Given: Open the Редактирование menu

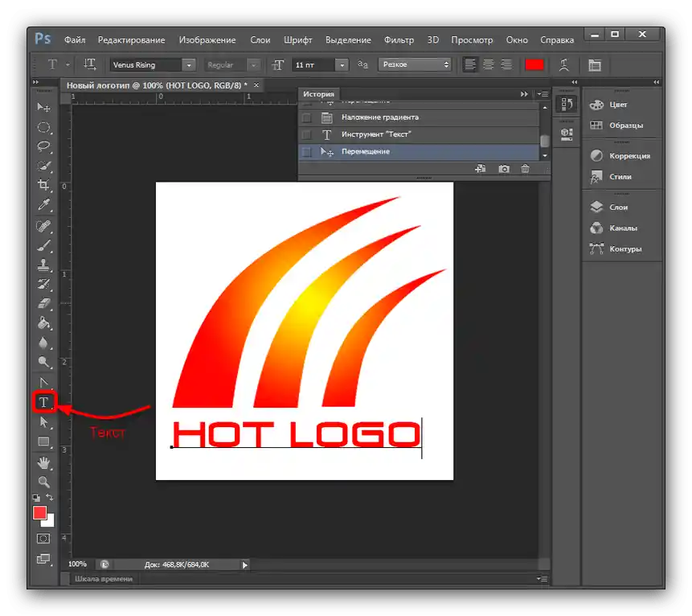Looking at the screenshot, I should point(131,39).
